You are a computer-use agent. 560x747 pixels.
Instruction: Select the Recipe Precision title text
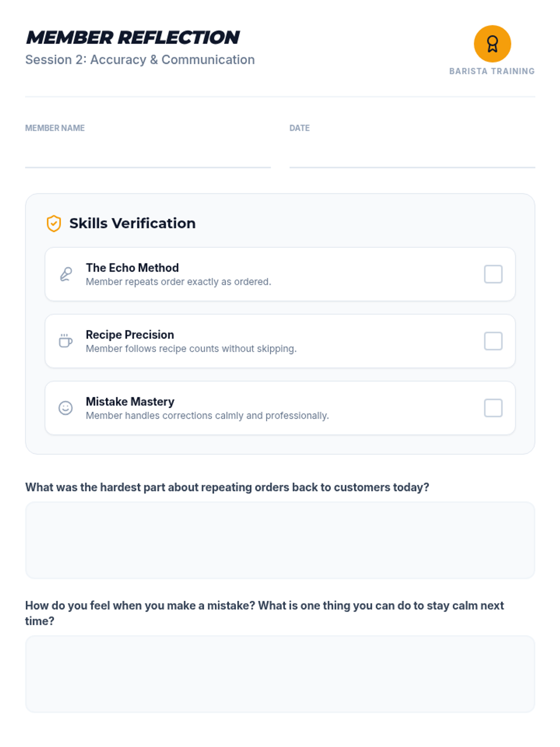coord(130,335)
